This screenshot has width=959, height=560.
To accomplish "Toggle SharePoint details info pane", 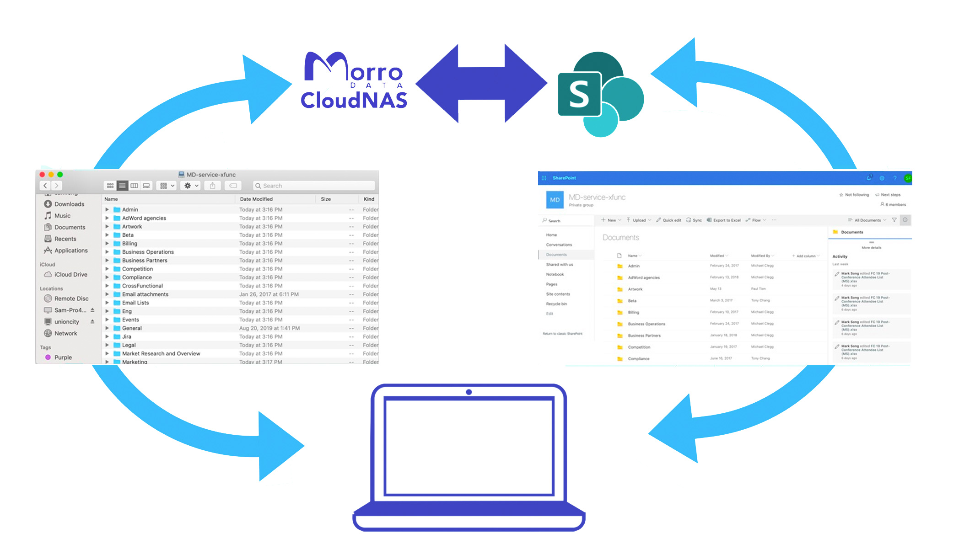I will [x=905, y=220].
